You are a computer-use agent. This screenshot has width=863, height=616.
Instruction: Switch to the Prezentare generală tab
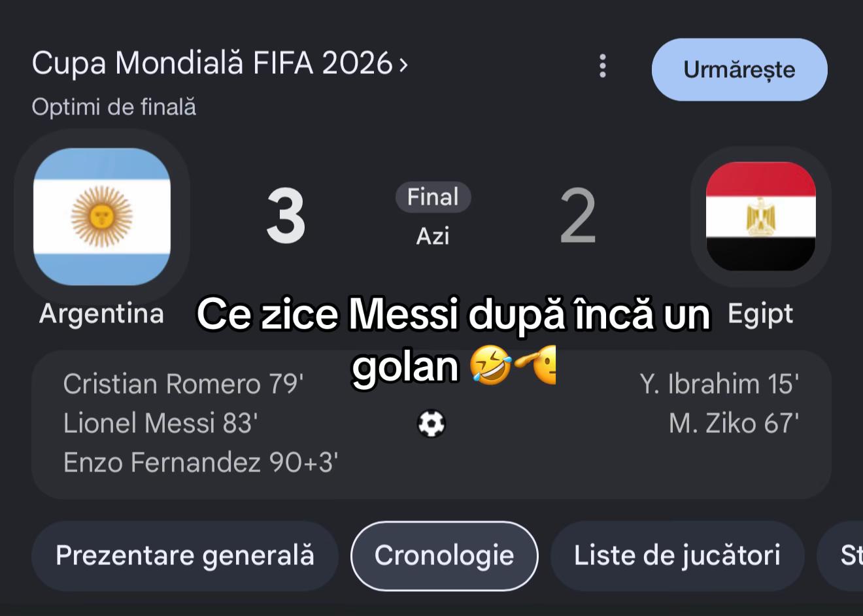[x=185, y=556]
